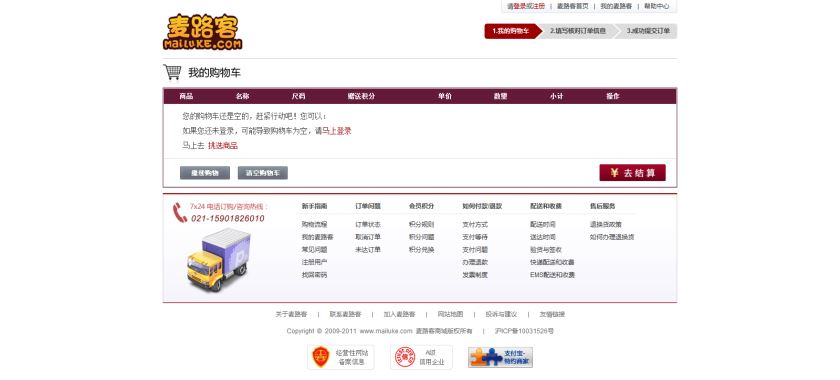This screenshot has width=840, height=380.
Task: Click the 商品 column header
Action: [186, 96]
